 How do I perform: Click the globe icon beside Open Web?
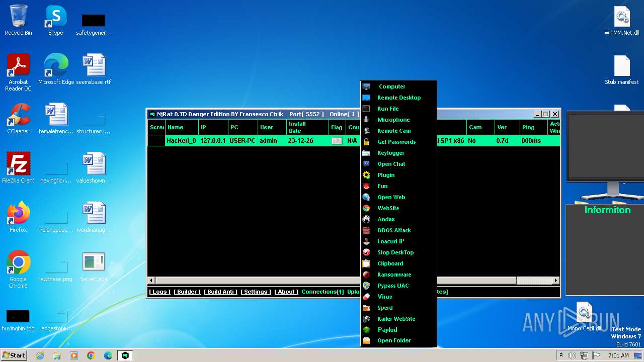(366, 197)
